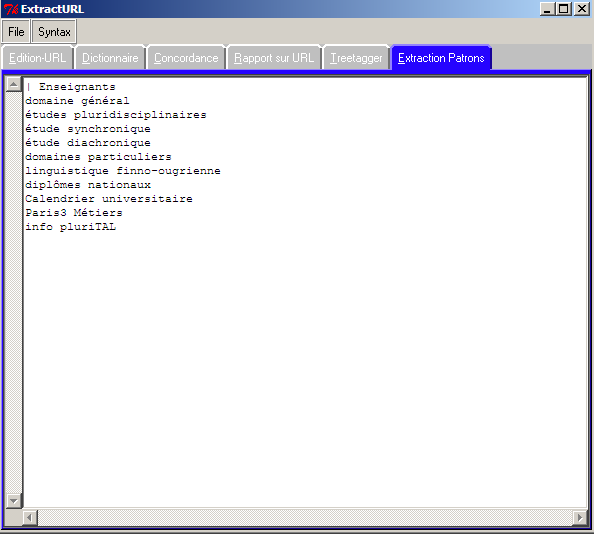Viewport: 594px width, 534px height.
Task: Switch to the Dictionnaire tab
Action: 110,58
